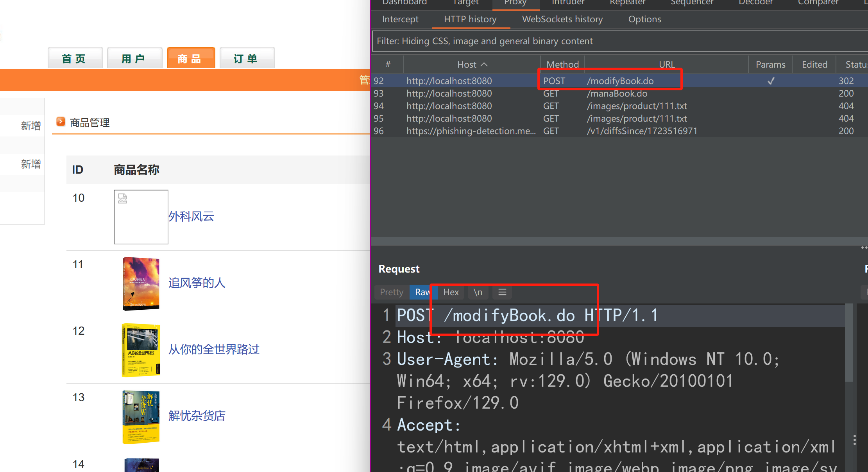Screen dimensions: 868x472
Task: Sort by the Params column header
Action: tap(770, 65)
